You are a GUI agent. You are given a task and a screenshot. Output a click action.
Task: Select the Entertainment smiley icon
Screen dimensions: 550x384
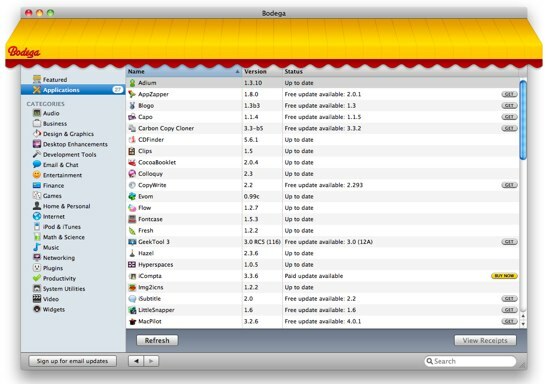[37, 175]
